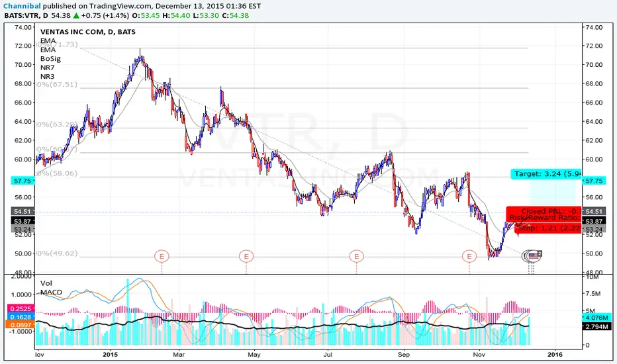Click the blue 0.1628 MACD value tag
This screenshot has width=617, height=364.
coord(21,317)
